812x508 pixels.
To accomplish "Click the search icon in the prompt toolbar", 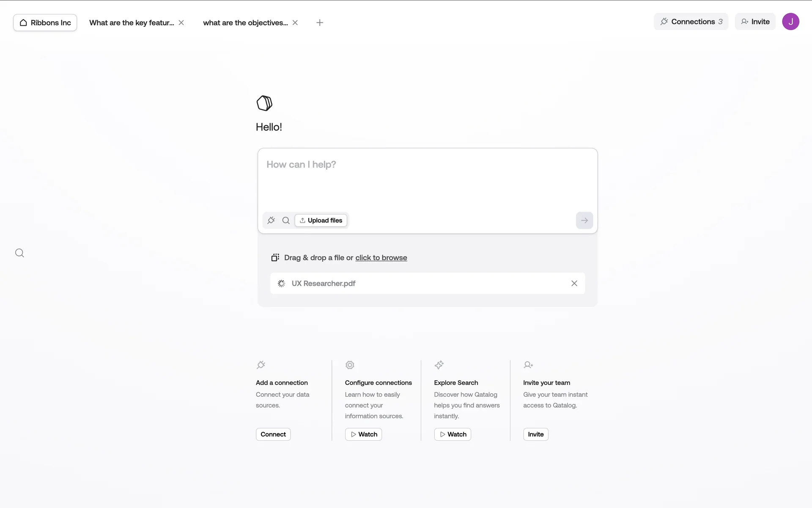I will tap(286, 220).
